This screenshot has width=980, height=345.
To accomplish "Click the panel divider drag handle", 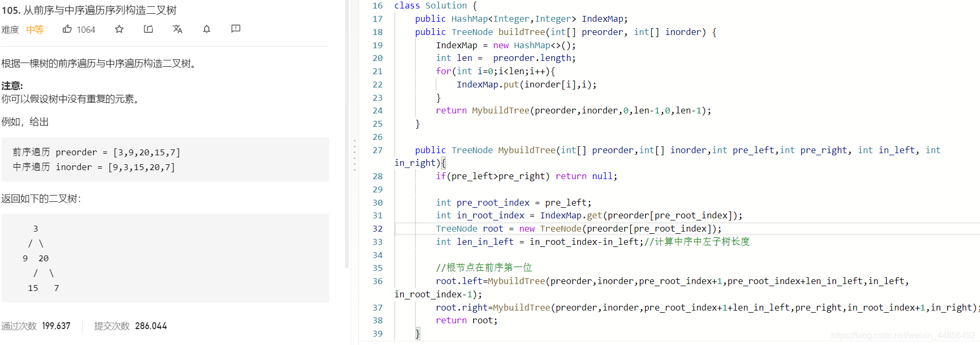I will tap(355, 155).
